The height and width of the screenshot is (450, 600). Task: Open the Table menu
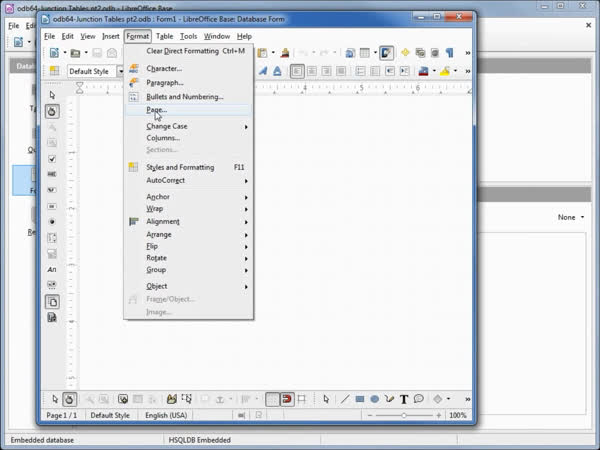(165, 36)
